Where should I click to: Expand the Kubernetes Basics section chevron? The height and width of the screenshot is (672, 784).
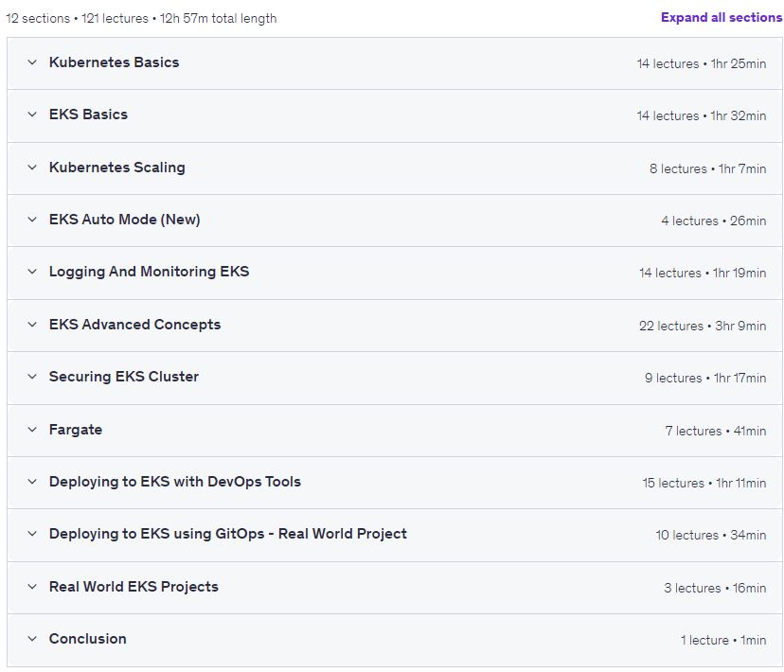point(32,62)
